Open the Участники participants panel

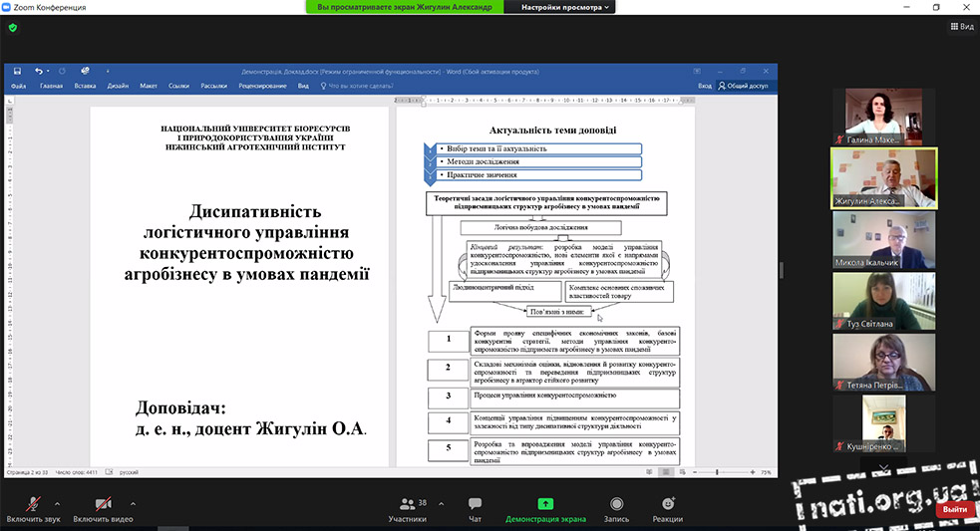408,509
